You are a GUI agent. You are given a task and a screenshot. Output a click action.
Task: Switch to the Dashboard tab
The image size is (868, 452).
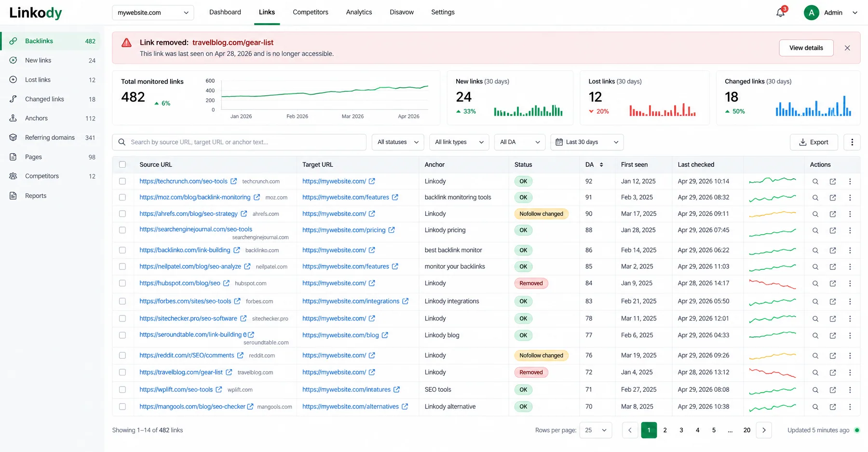(x=225, y=12)
